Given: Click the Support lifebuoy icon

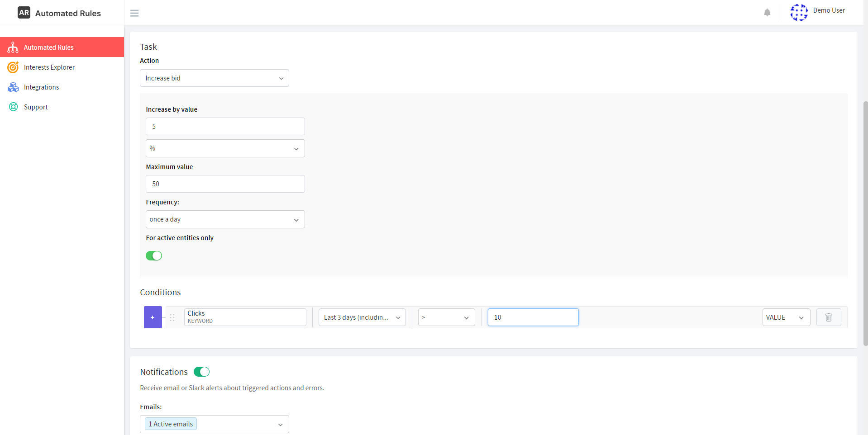Looking at the screenshot, I should 14,107.
